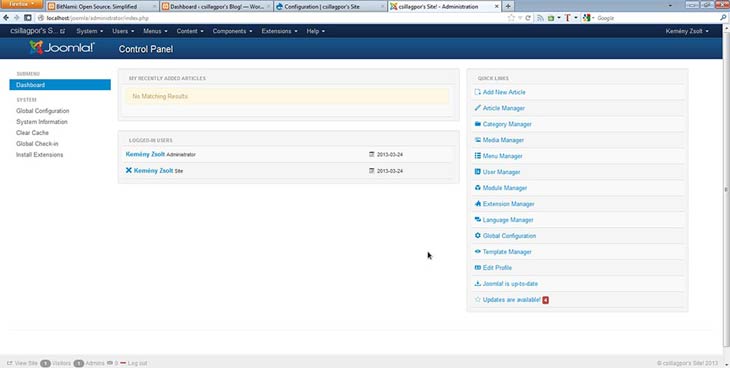Click the Menu Manager list icon

click(x=477, y=156)
